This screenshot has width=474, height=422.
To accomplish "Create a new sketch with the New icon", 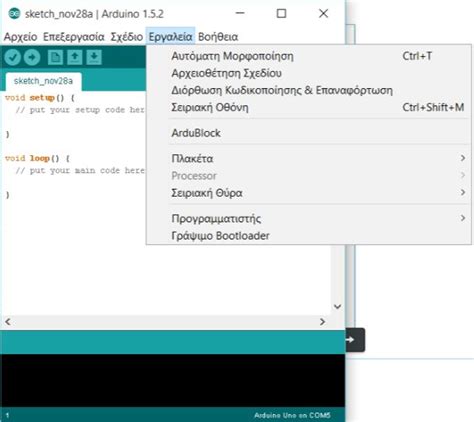I will tap(55, 57).
